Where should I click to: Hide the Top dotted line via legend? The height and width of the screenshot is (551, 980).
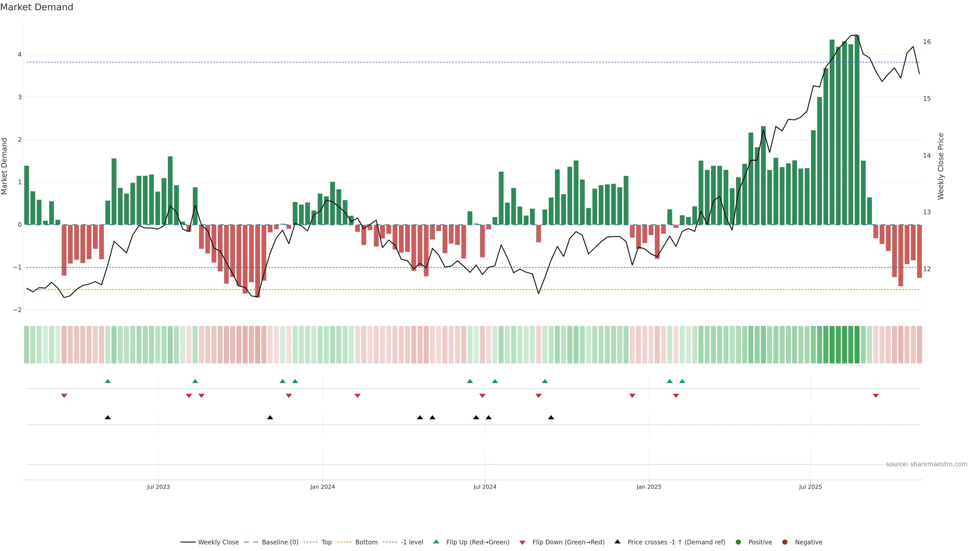326,542
